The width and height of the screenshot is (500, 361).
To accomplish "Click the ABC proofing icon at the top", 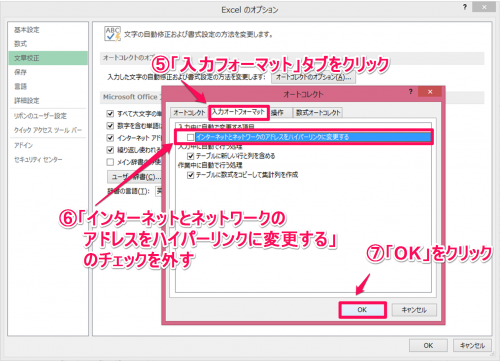I will pyautogui.click(x=112, y=34).
